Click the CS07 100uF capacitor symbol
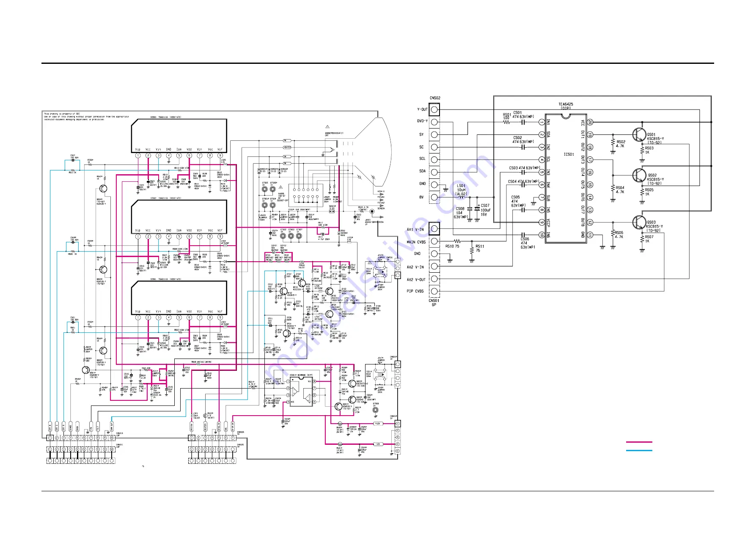The width and height of the screenshot is (756, 534). [x=477, y=209]
